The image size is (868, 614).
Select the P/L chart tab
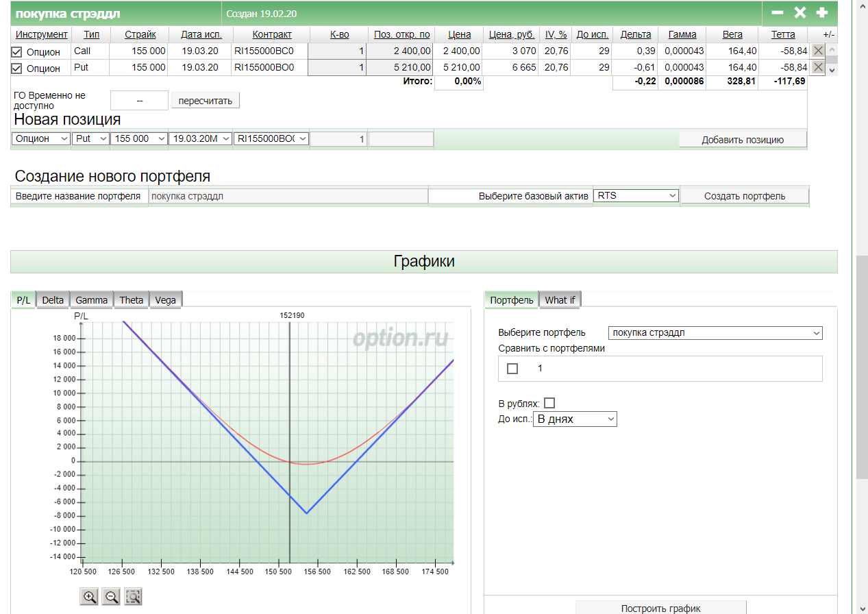pos(23,299)
